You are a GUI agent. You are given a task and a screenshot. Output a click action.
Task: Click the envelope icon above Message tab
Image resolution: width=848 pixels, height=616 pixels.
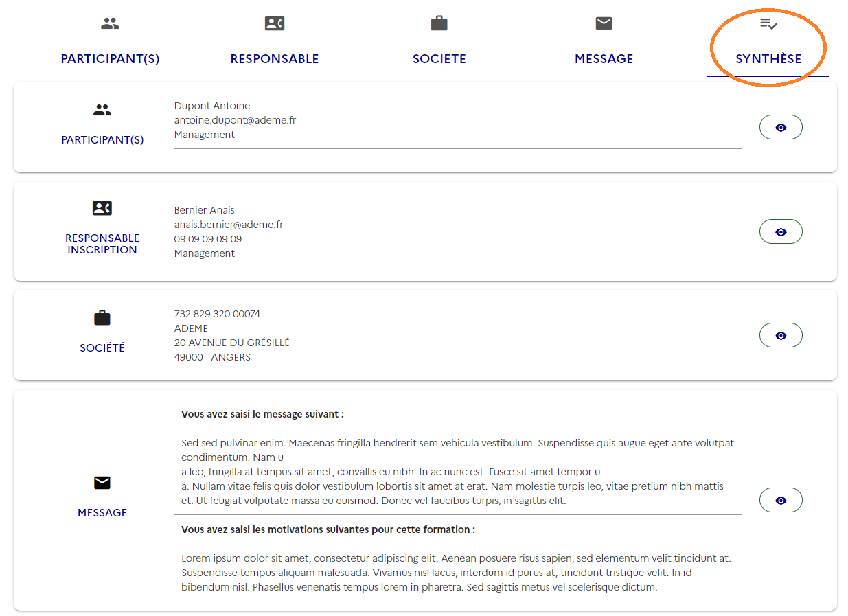pyautogui.click(x=604, y=23)
